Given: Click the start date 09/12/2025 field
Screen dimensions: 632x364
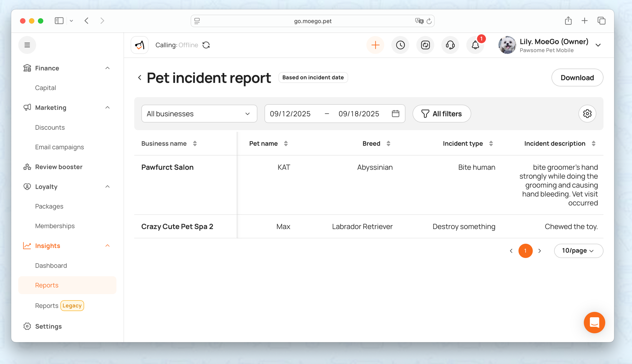Looking at the screenshot, I should (290, 114).
